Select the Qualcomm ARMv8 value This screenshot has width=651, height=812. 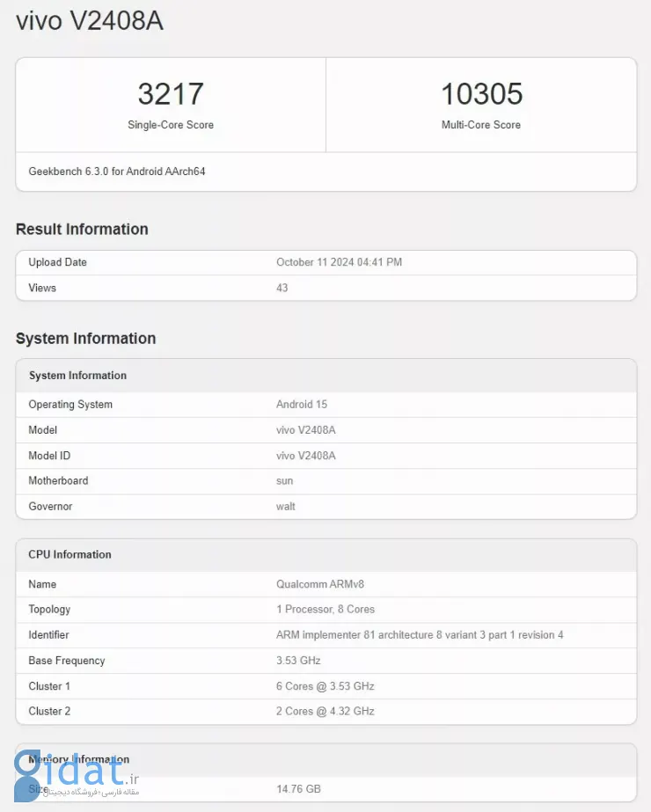320,584
